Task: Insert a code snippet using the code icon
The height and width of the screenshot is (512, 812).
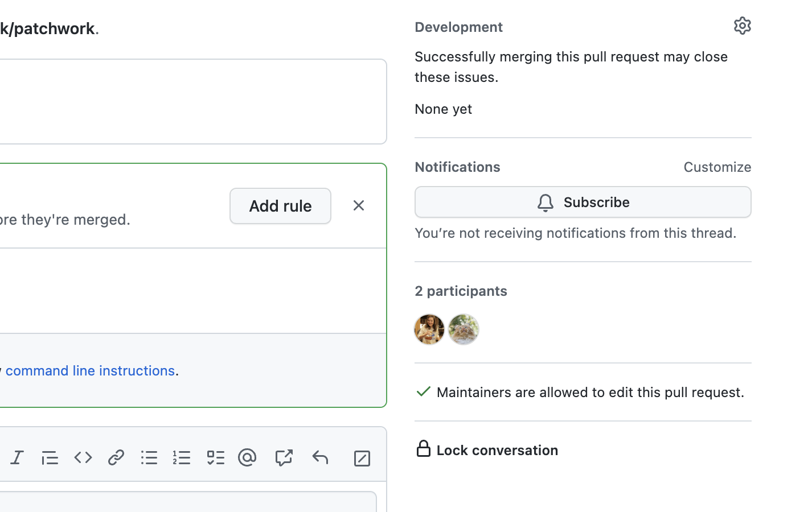Action: point(83,457)
